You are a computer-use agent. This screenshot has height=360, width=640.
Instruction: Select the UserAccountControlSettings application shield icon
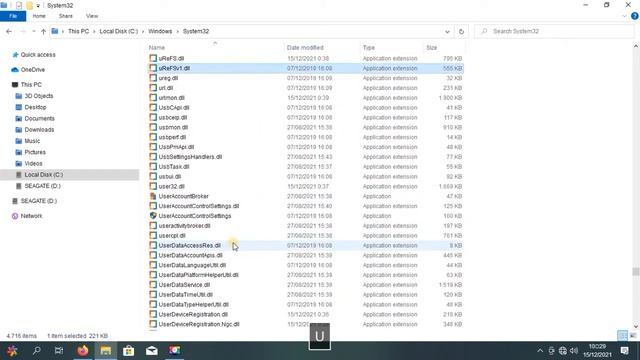point(153,216)
